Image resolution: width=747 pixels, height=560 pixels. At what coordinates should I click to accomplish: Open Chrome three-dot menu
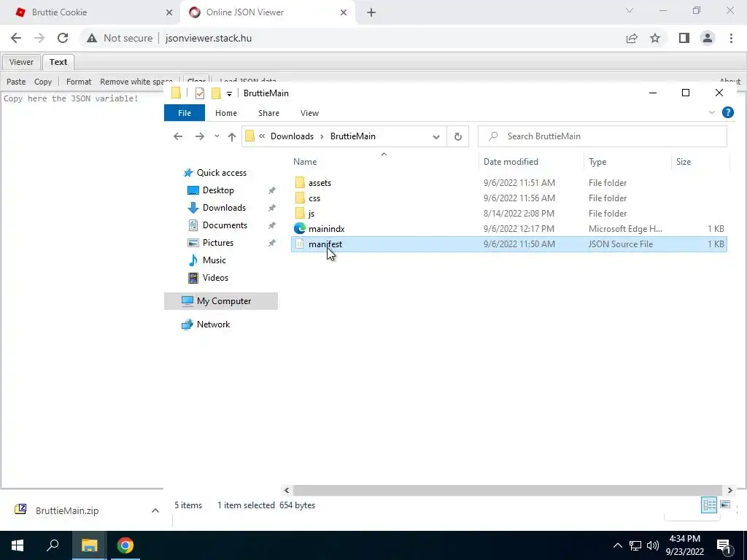click(x=731, y=38)
